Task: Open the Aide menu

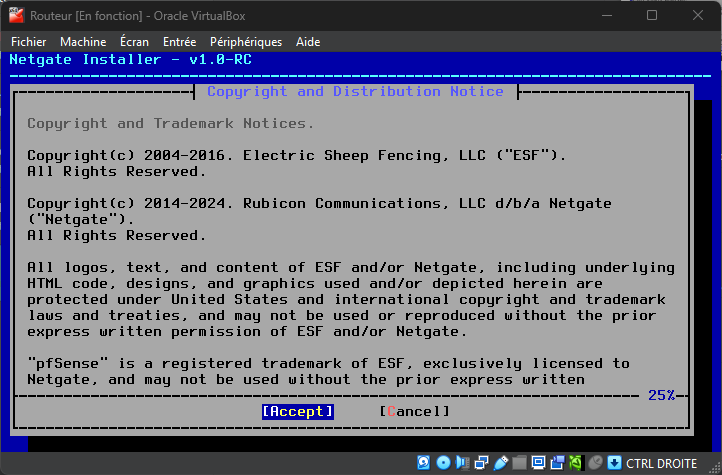Action: 308,42
